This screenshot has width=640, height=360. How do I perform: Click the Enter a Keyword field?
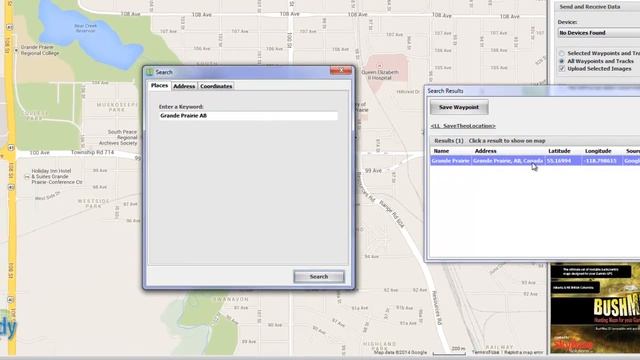[248, 116]
